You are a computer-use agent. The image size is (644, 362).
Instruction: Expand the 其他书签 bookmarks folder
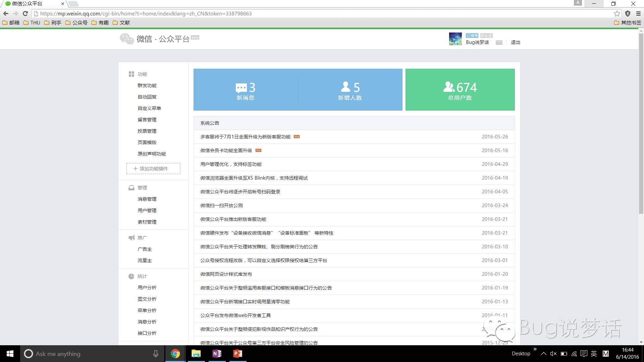(x=628, y=23)
